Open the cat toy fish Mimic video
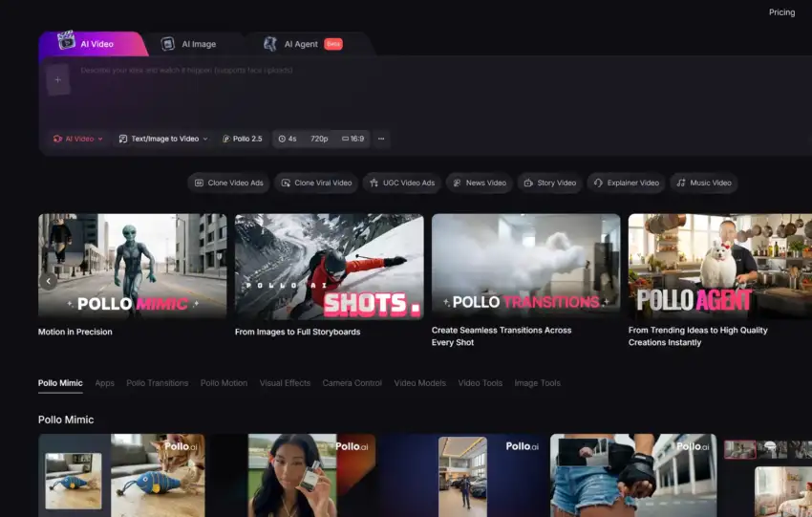 (121, 475)
